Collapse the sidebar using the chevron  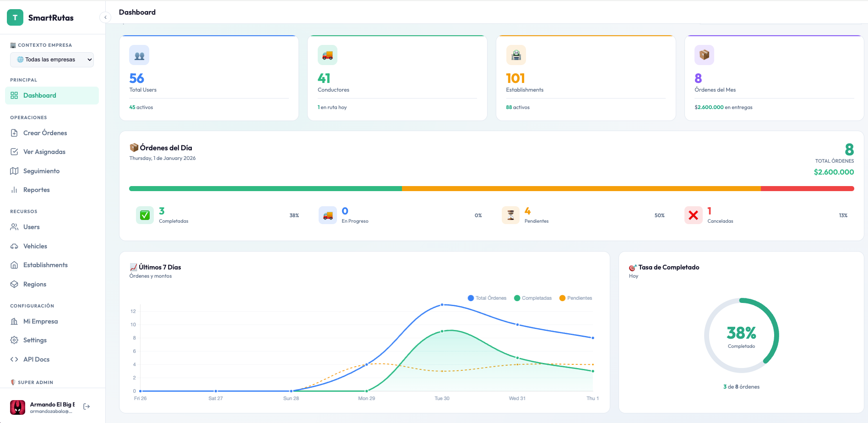click(105, 17)
